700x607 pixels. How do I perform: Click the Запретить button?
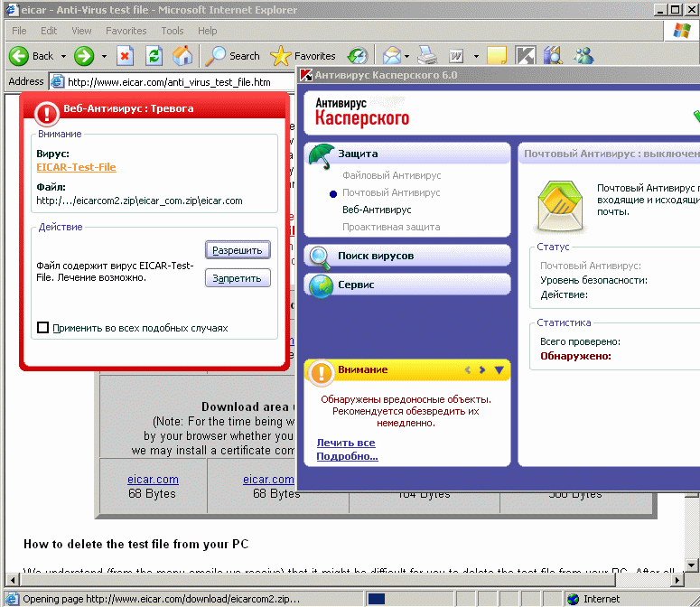[238, 278]
